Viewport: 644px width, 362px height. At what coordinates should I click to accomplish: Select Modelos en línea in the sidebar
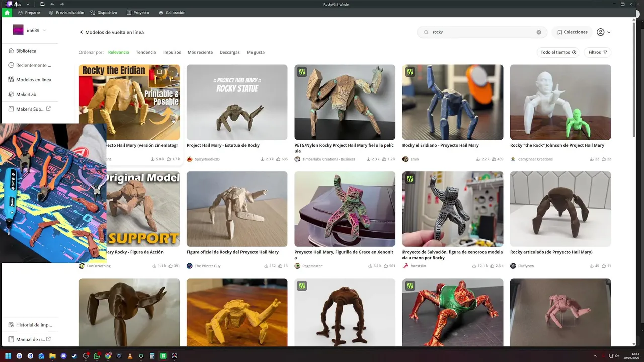click(30, 79)
